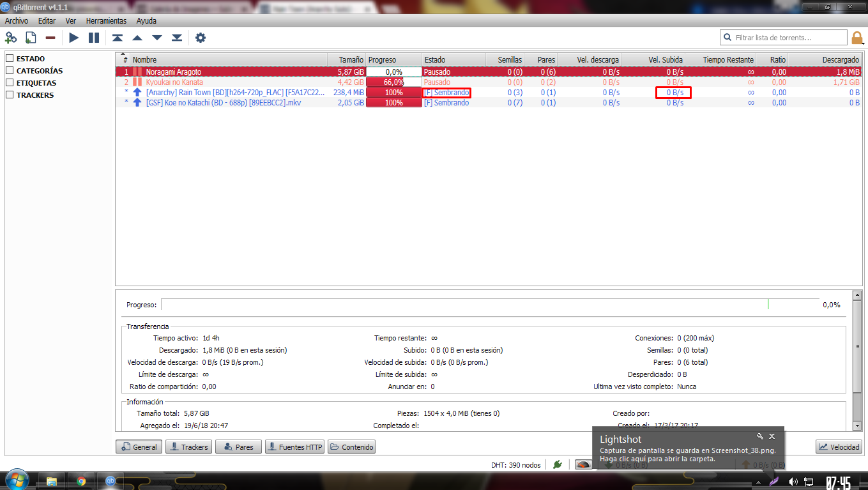Click the Velocidad button
Viewport: 868px width, 490px height.
click(839, 447)
